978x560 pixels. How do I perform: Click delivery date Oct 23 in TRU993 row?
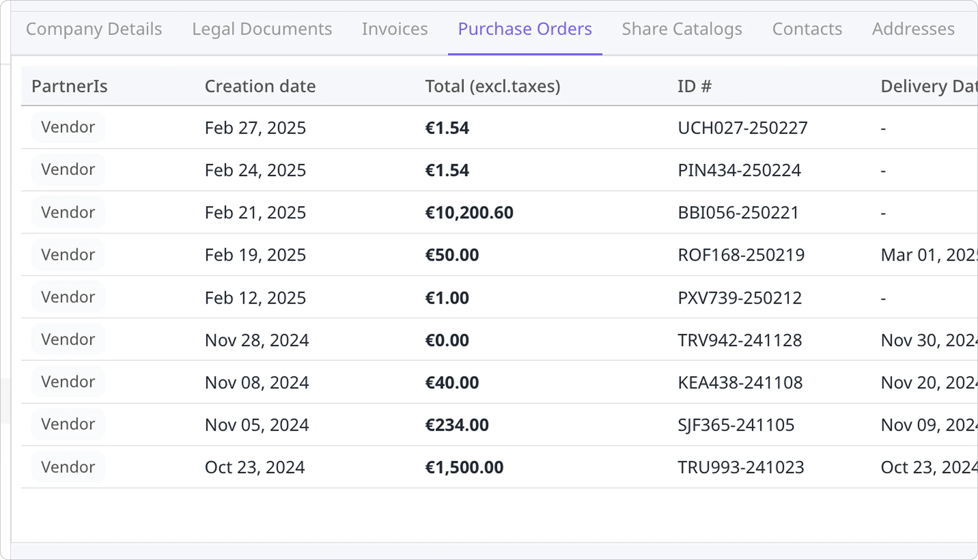tap(929, 467)
